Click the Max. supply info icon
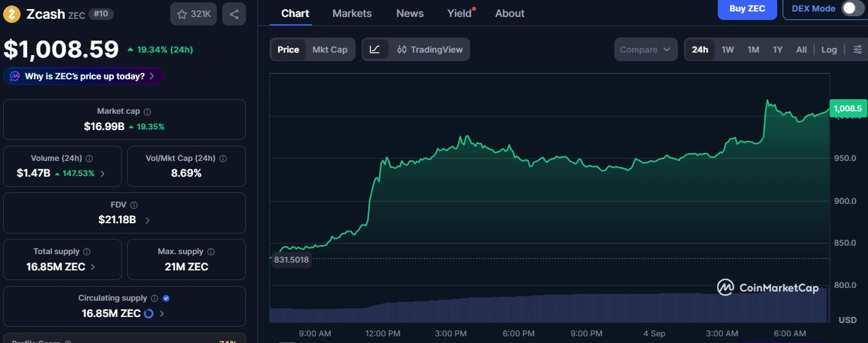Image resolution: width=868 pixels, height=343 pixels. 211,252
